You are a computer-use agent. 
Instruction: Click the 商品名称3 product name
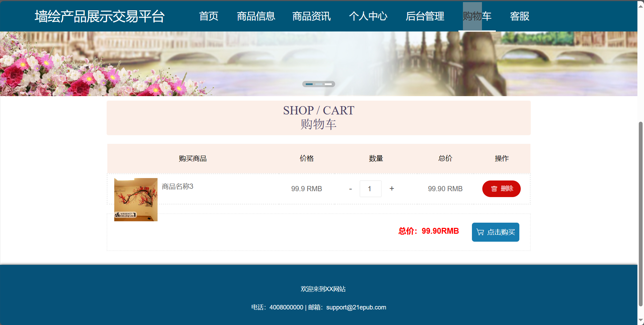[178, 186]
